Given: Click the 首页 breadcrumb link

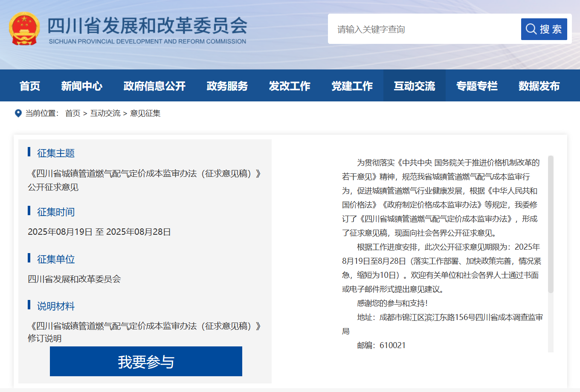Looking at the screenshot, I should [72, 113].
